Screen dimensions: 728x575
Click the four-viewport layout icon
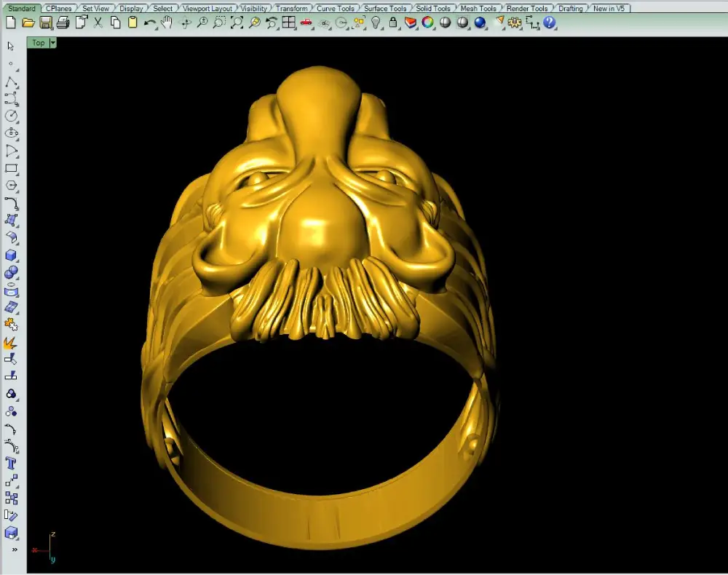[289, 23]
